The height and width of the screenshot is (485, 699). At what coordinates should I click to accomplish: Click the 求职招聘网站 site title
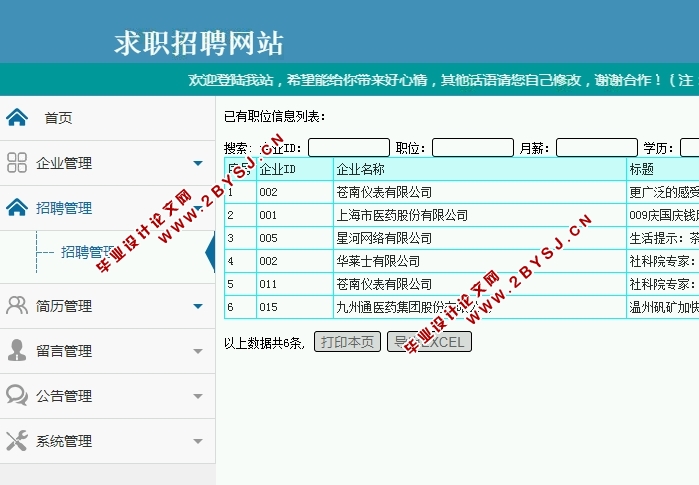coord(199,43)
